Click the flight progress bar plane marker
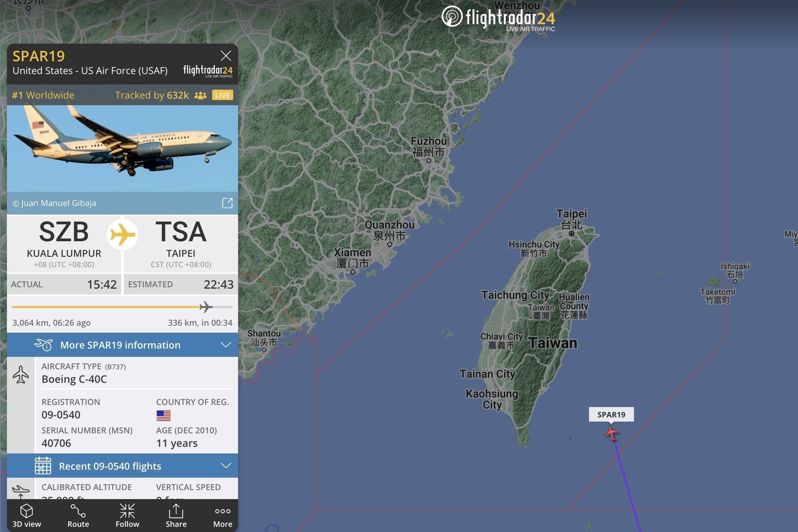 click(x=206, y=307)
